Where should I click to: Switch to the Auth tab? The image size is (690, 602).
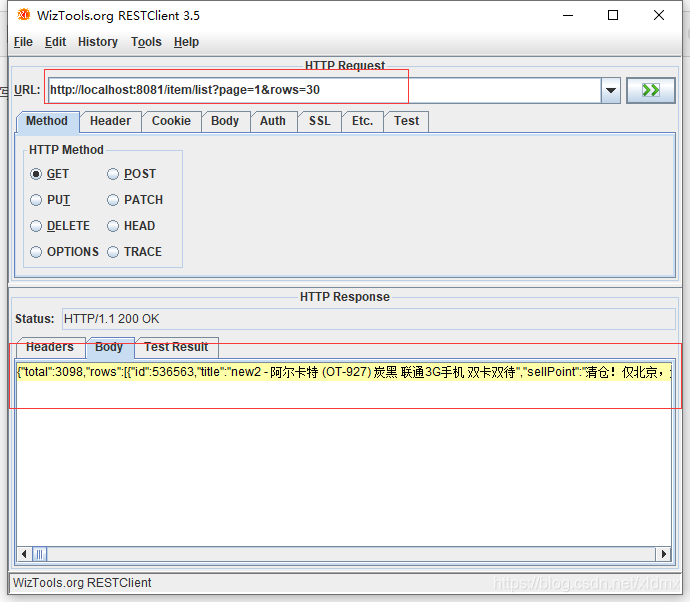[x=273, y=121]
